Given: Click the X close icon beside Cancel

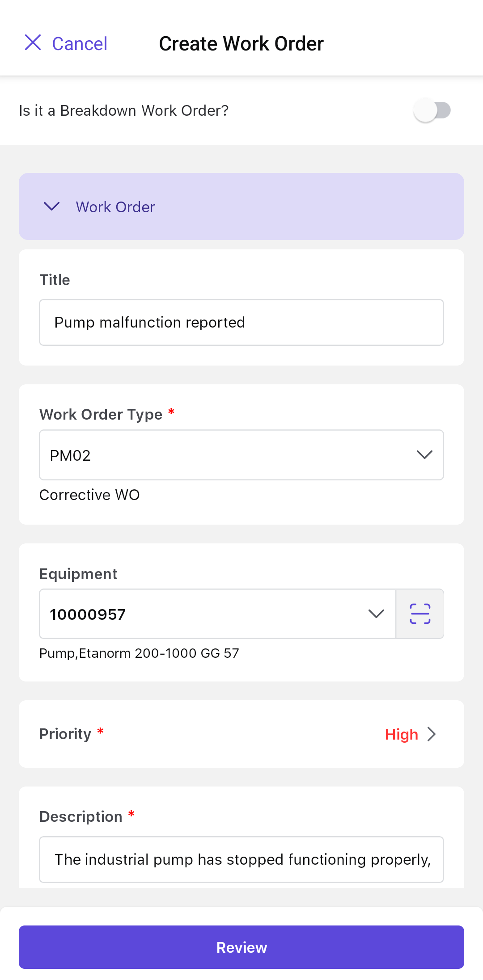Looking at the screenshot, I should pyautogui.click(x=33, y=43).
